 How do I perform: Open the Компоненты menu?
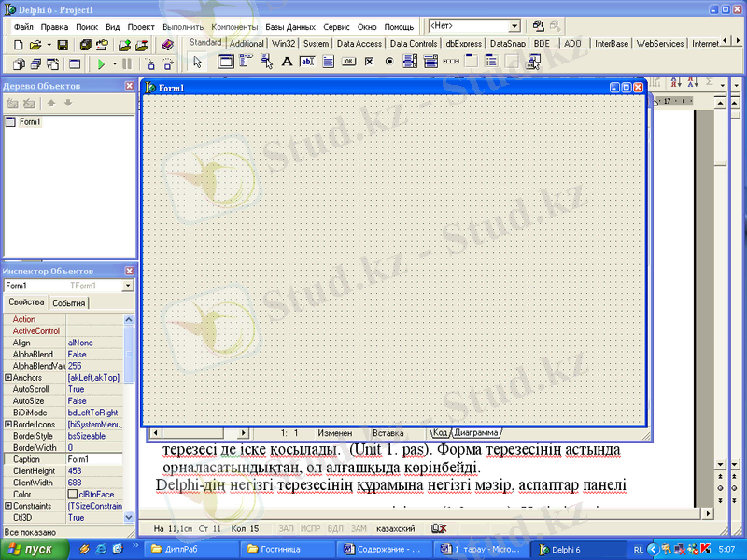(x=234, y=27)
